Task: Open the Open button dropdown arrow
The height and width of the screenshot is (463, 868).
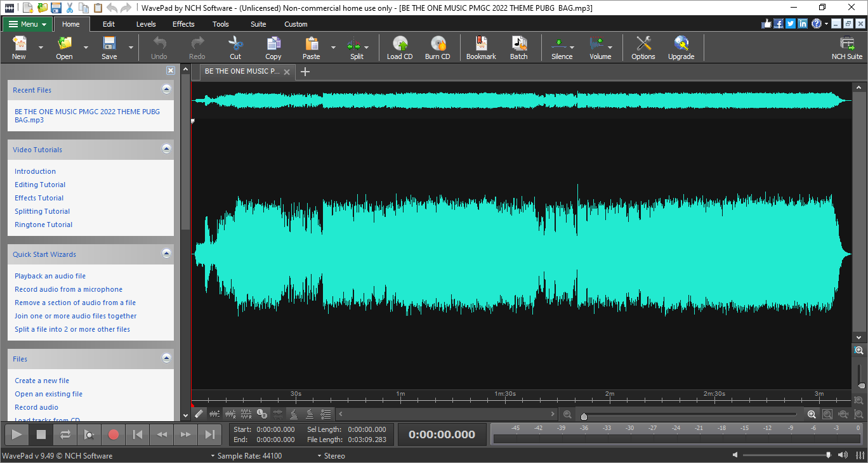Action: [86, 47]
